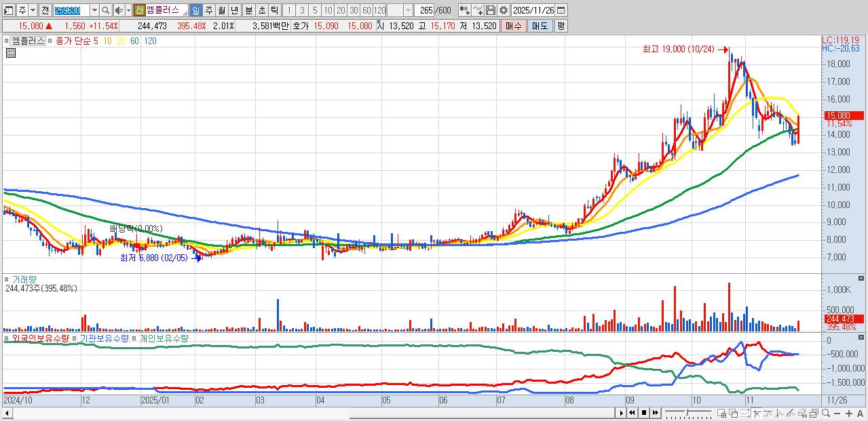
Task: Click the 평 button
Action: [561, 26]
